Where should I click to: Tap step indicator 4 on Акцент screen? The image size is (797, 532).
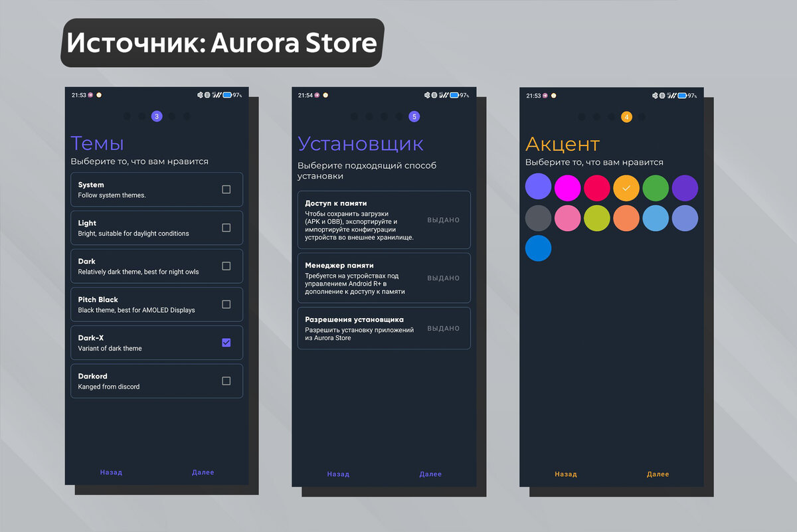(626, 116)
